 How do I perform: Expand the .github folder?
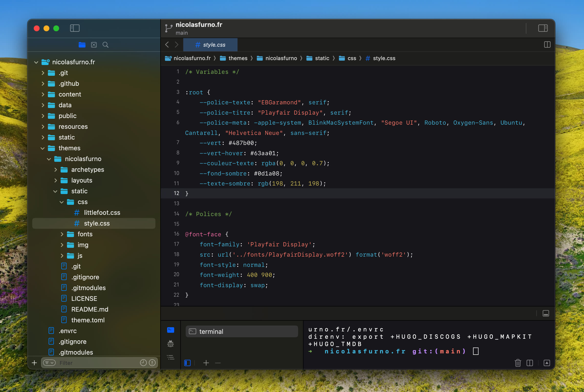click(43, 84)
